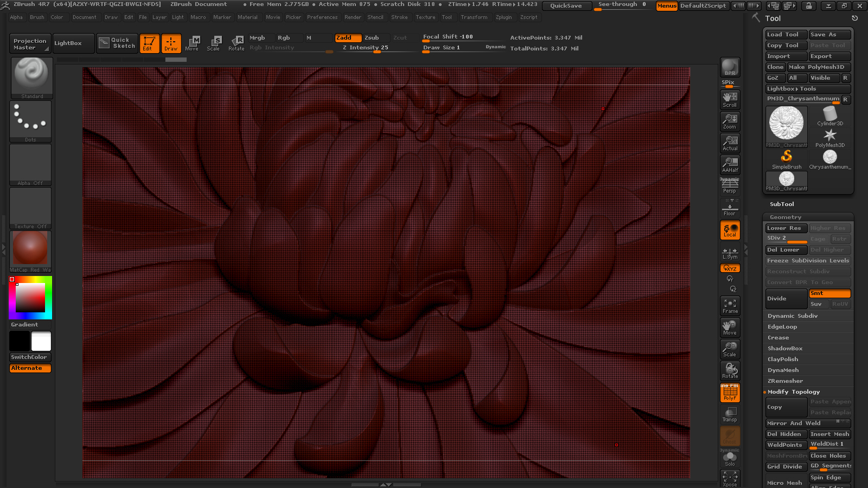Click the Frame icon in right shelf
The image size is (868, 488).
coord(730,306)
